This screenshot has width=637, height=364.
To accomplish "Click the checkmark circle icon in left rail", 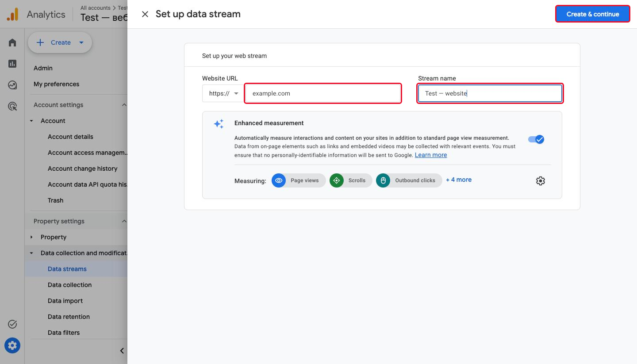I will [12, 324].
